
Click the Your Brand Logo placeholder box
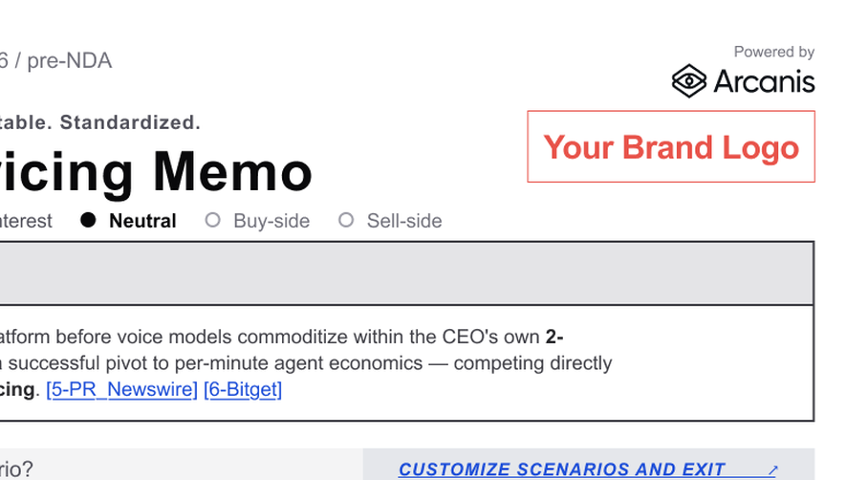[671, 146]
